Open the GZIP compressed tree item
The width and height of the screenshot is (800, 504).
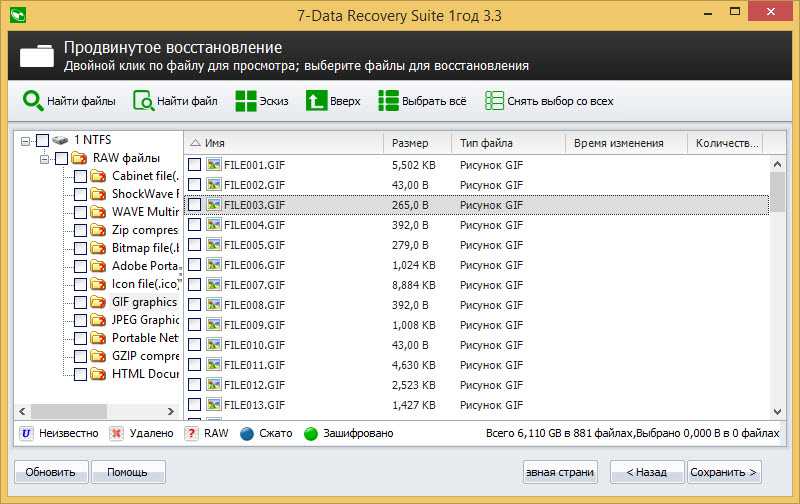click(x=145, y=356)
